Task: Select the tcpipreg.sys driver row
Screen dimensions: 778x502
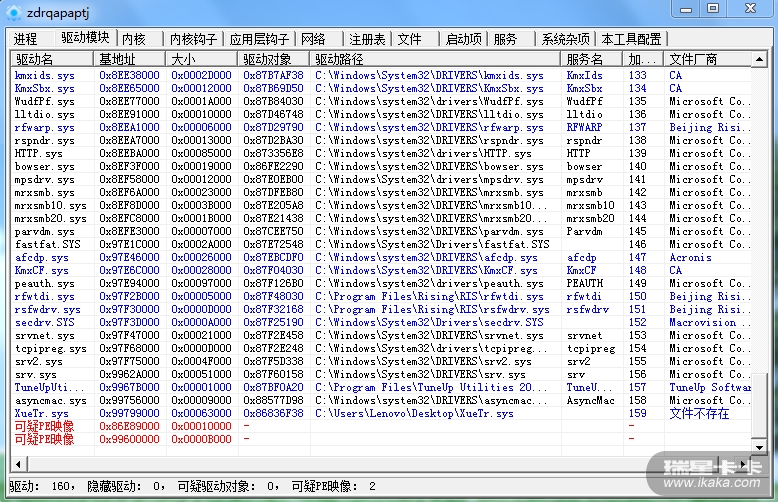Action: [381, 348]
